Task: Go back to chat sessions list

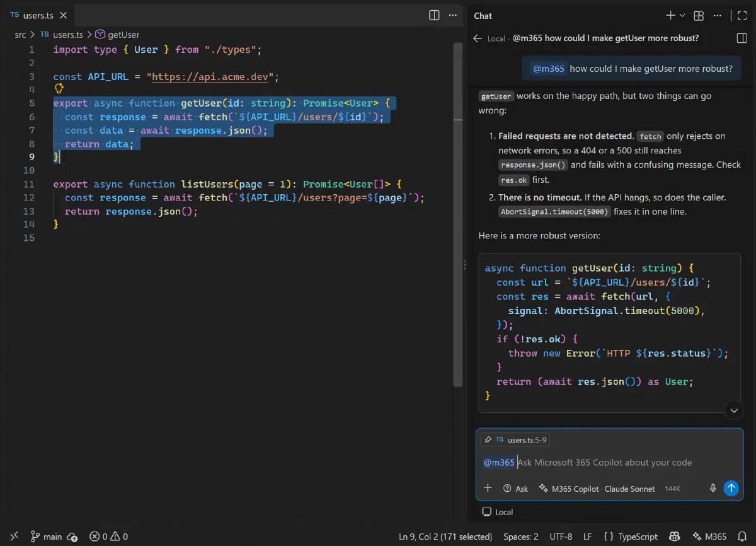Action: 478,38
